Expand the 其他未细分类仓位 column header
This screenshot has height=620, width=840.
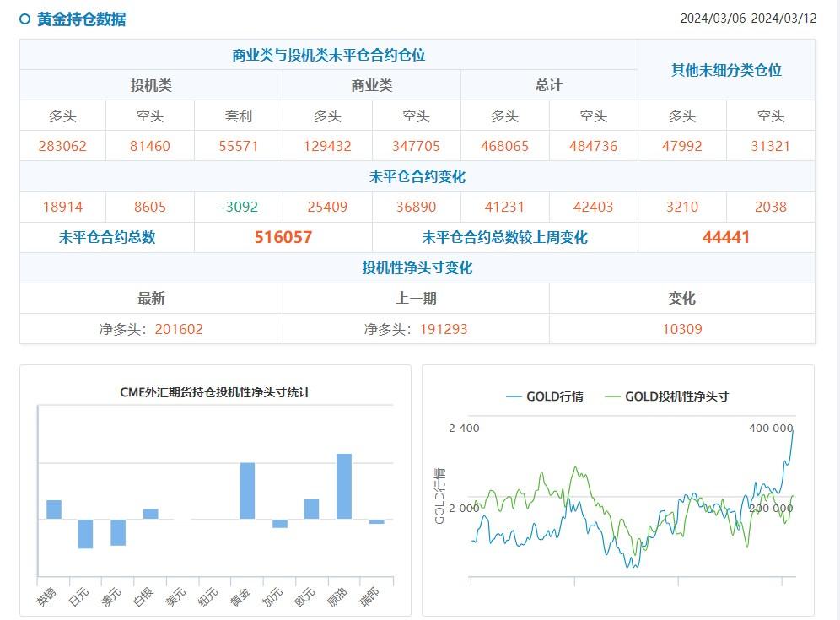coord(726,69)
